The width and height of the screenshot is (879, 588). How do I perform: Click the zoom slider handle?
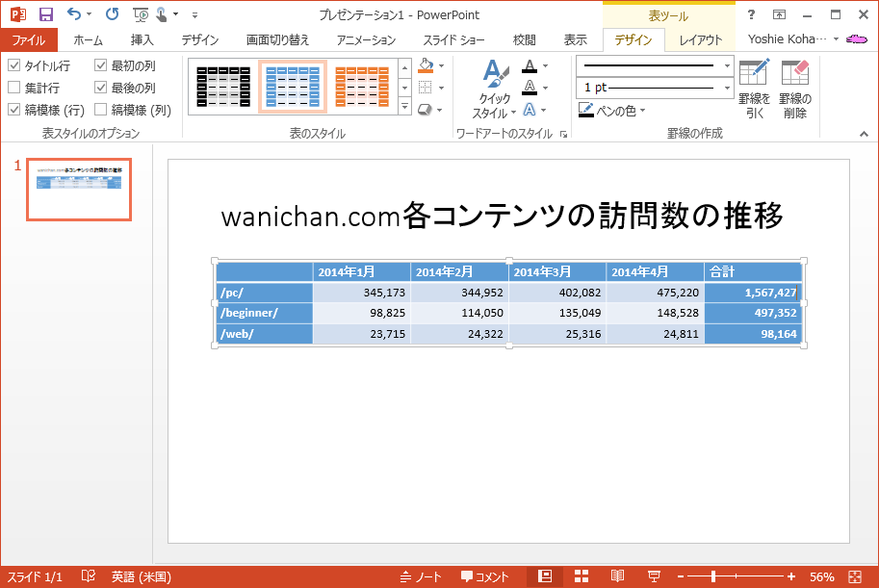click(713, 576)
